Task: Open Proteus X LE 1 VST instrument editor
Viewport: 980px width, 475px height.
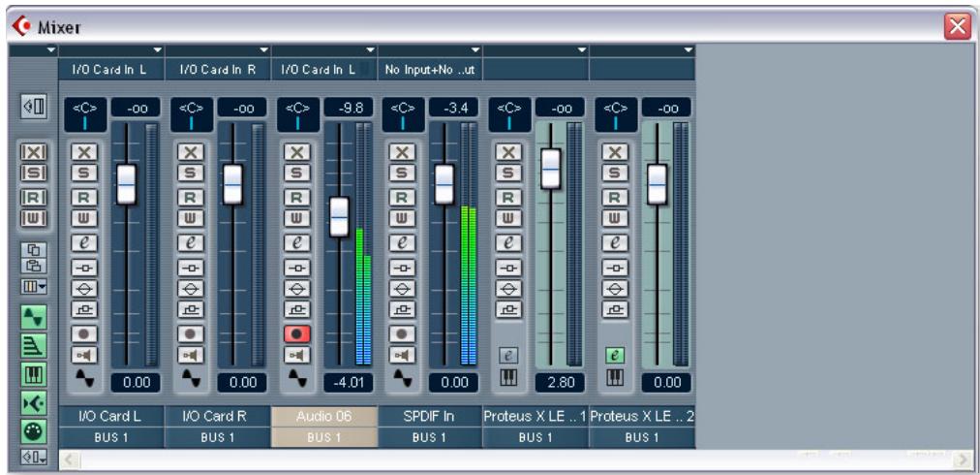Action: [x=508, y=356]
